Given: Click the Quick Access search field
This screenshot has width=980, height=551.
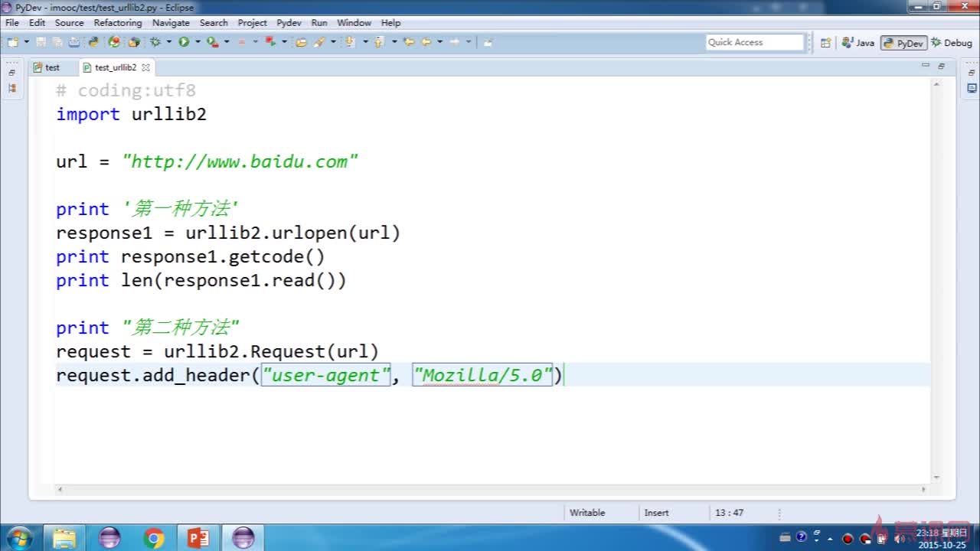Looking at the screenshot, I should (755, 42).
